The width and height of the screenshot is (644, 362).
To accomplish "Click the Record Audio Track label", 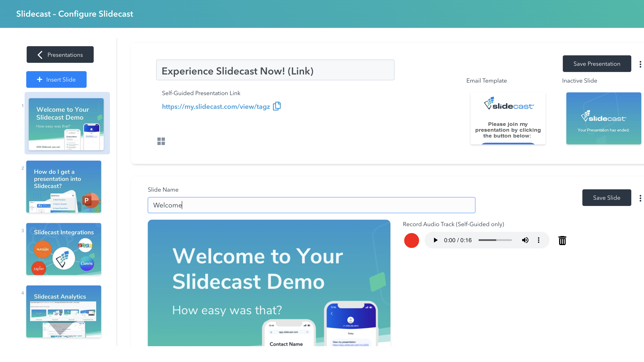I will tap(453, 224).
